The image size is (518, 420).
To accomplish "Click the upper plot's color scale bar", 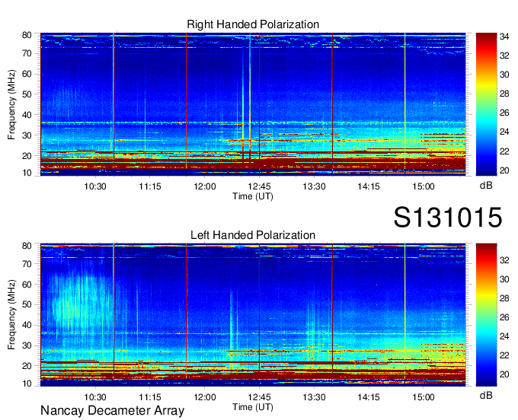I will 486,104.
